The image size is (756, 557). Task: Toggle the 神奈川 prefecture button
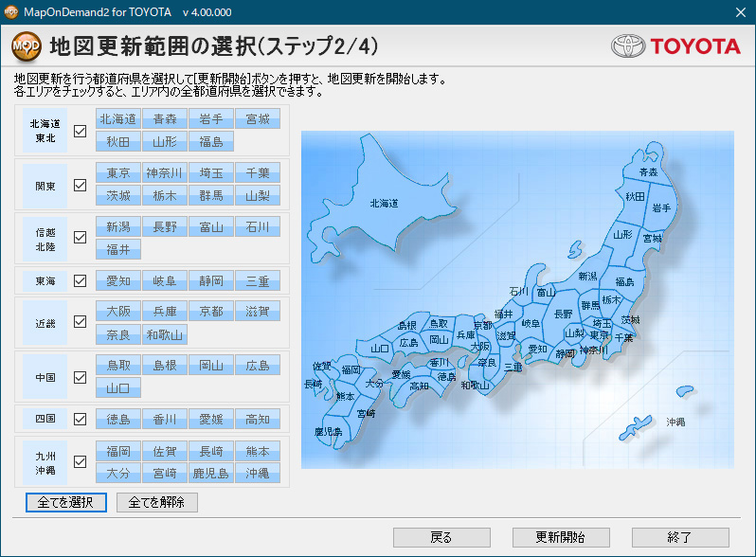[x=165, y=173]
